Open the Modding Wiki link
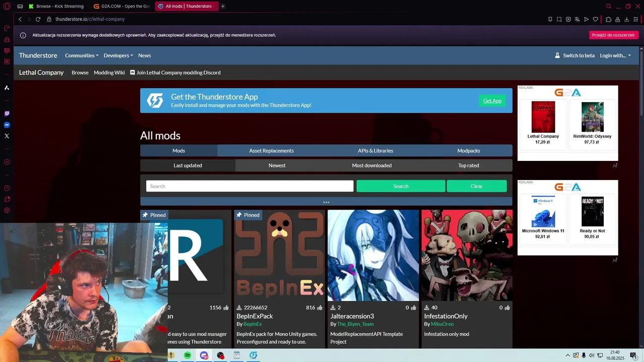 click(109, 72)
